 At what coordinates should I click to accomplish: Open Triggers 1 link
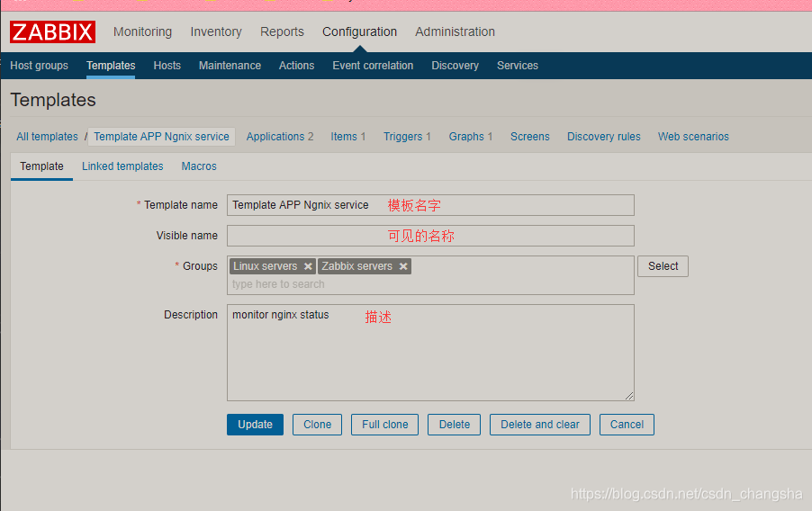tap(407, 137)
